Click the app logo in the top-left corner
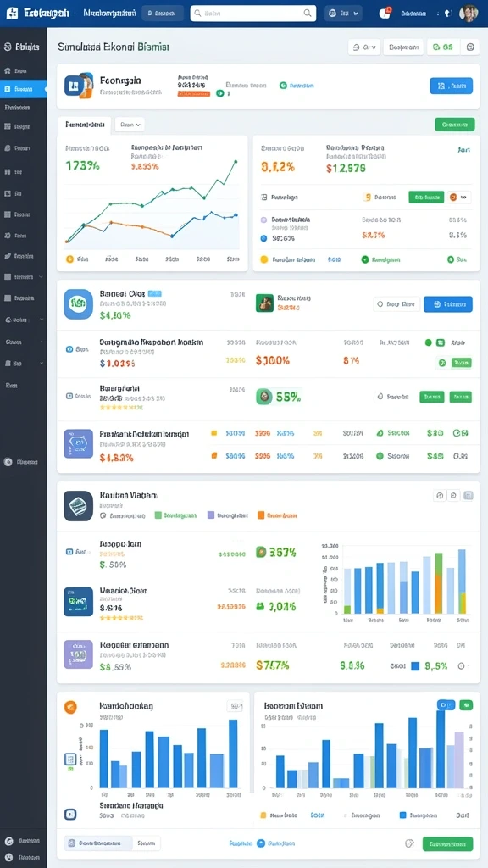488x868 pixels. click(x=12, y=14)
